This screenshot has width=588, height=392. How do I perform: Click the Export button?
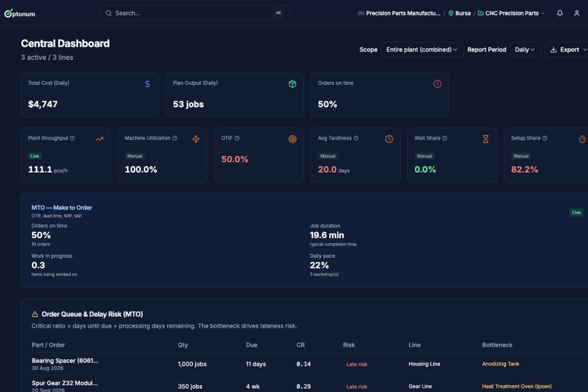(567, 50)
